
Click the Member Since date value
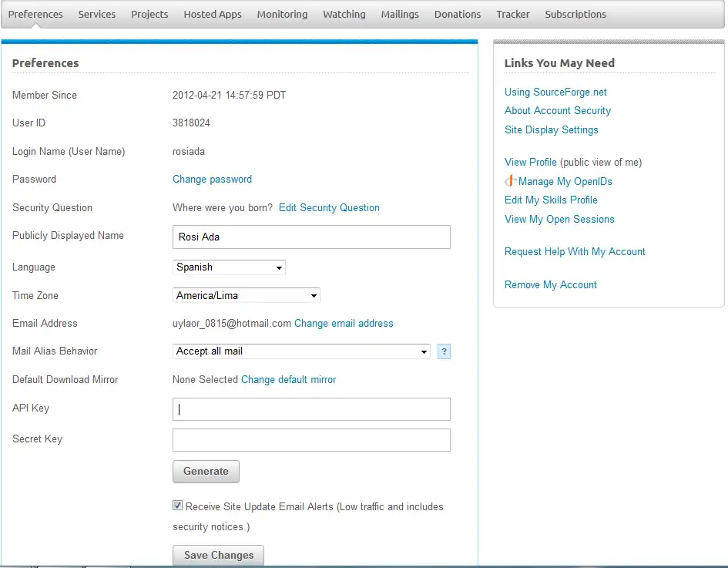pyautogui.click(x=229, y=96)
